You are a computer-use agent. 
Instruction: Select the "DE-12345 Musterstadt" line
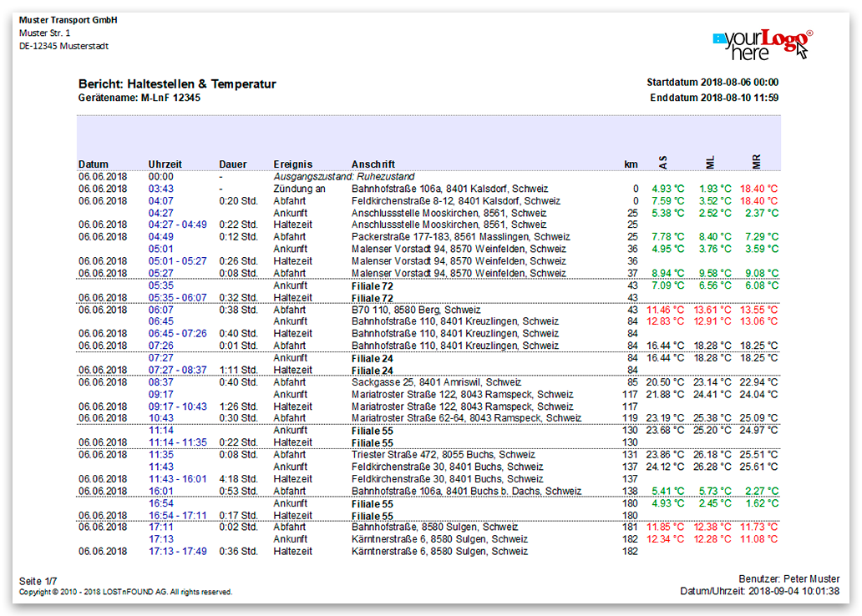(63, 46)
